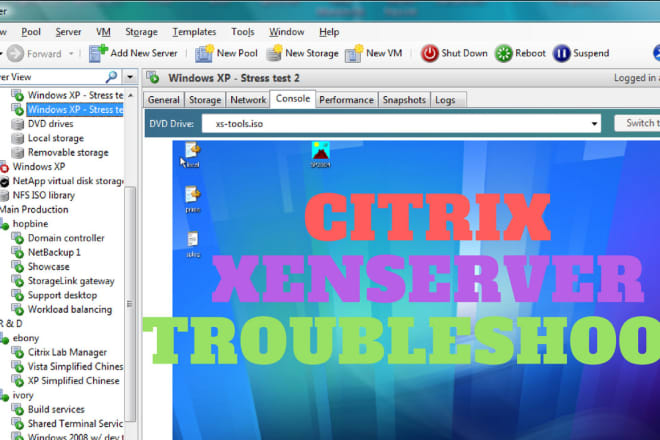Click the Workload balancing VM icon
This screenshot has height=440, width=660.
pyautogui.click(x=17, y=310)
